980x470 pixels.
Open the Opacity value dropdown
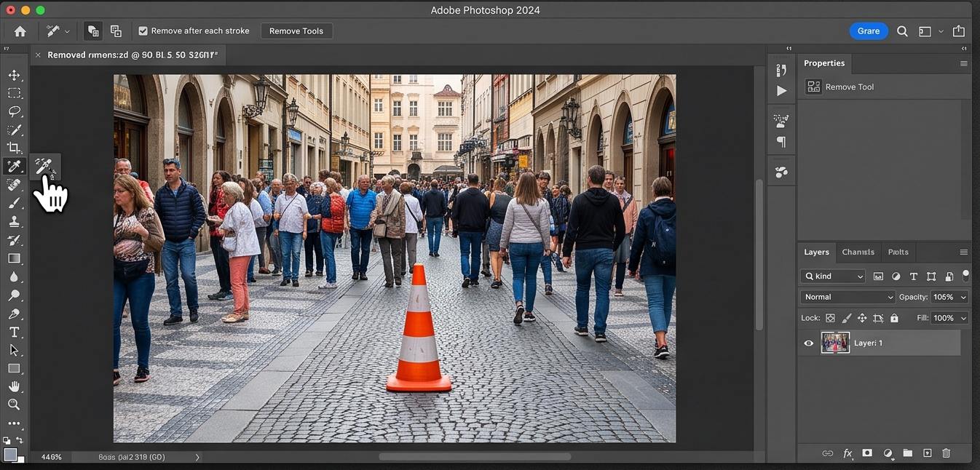pos(963,297)
